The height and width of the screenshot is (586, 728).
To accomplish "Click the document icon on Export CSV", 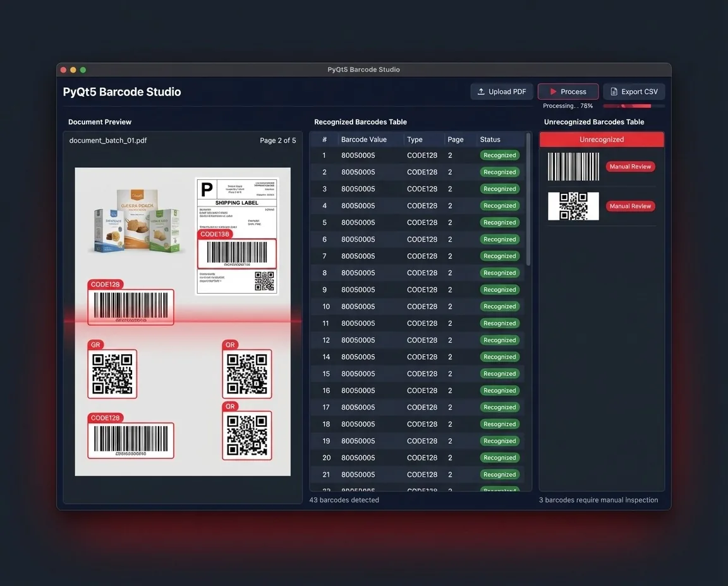I will pyautogui.click(x=614, y=92).
